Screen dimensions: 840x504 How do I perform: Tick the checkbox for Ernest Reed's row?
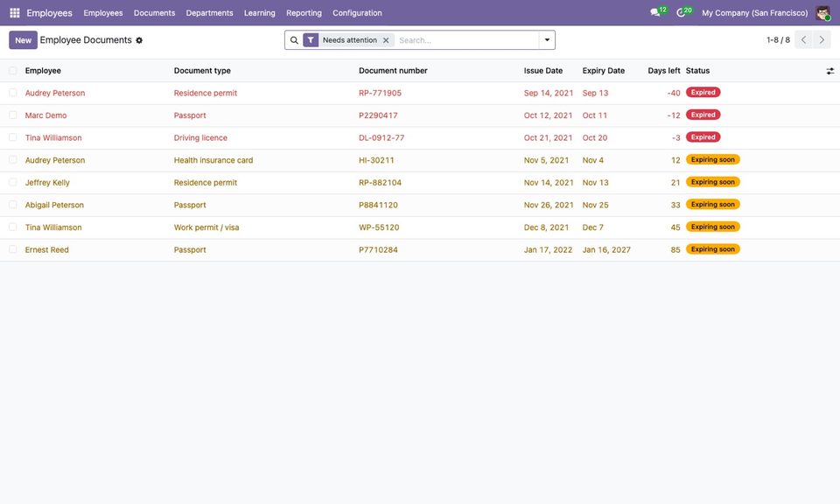(x=13, y=249)
